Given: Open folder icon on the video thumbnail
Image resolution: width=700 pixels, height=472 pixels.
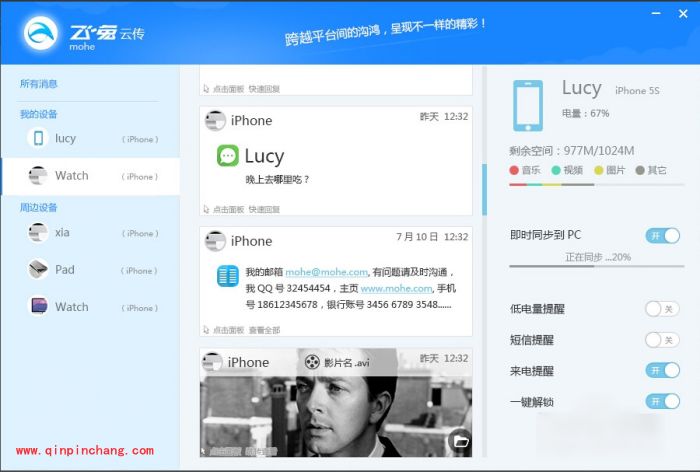Looking at the screenshot, I should click(460, 442).
